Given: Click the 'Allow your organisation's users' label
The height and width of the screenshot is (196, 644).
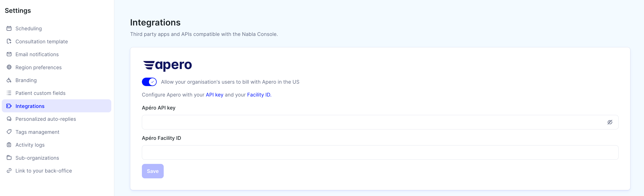Looking at the screenshot, I should coord(230,82).
